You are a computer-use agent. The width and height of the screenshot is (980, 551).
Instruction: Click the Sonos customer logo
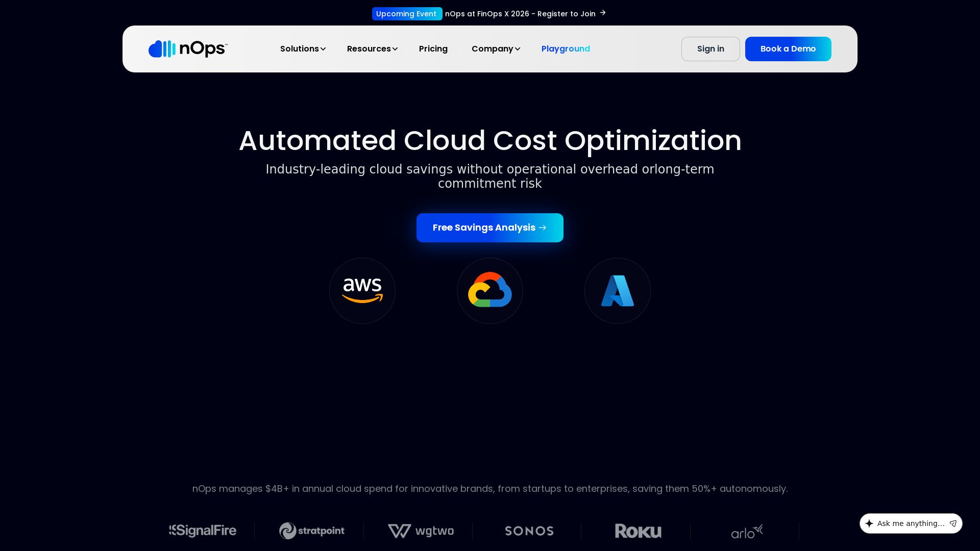pyautogui.click(x=529, y=531)
